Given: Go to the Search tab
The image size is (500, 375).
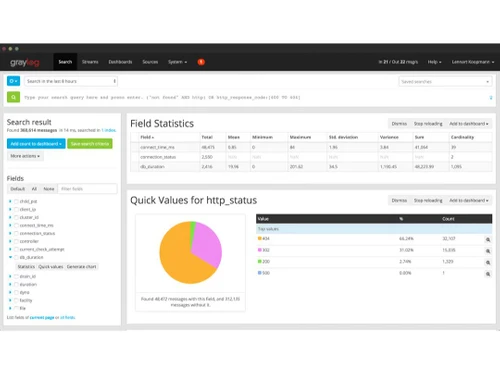Looking at the screenshot, I should coord(65,62).
